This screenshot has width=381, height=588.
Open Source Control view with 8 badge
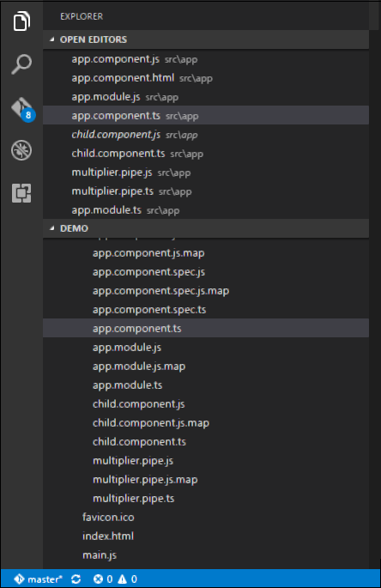[22, 110]
